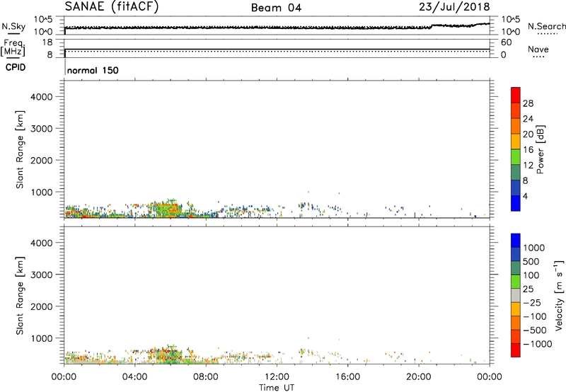This screenshot has height=392, width=566.
Task: Click the -1000 label on Velocity color bar
Action: pos(537,344)
